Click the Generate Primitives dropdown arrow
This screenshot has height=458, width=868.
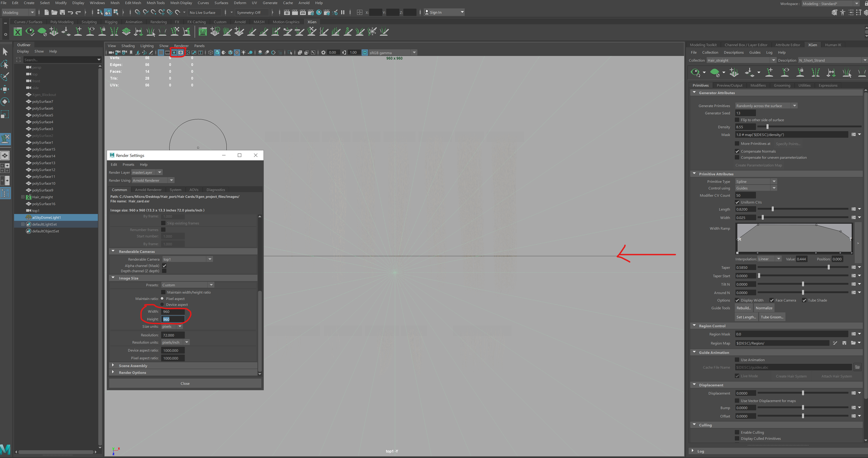pos(794,106)
